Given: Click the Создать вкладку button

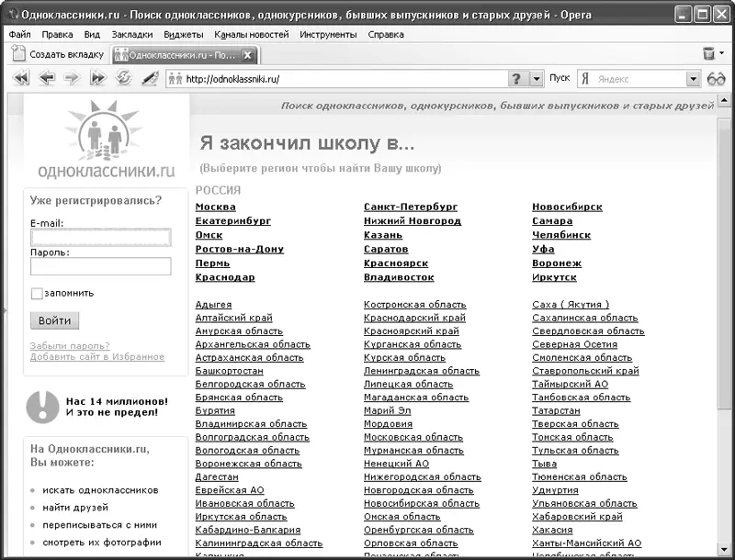Looking at the screenshot, I should tap(58, 55).
